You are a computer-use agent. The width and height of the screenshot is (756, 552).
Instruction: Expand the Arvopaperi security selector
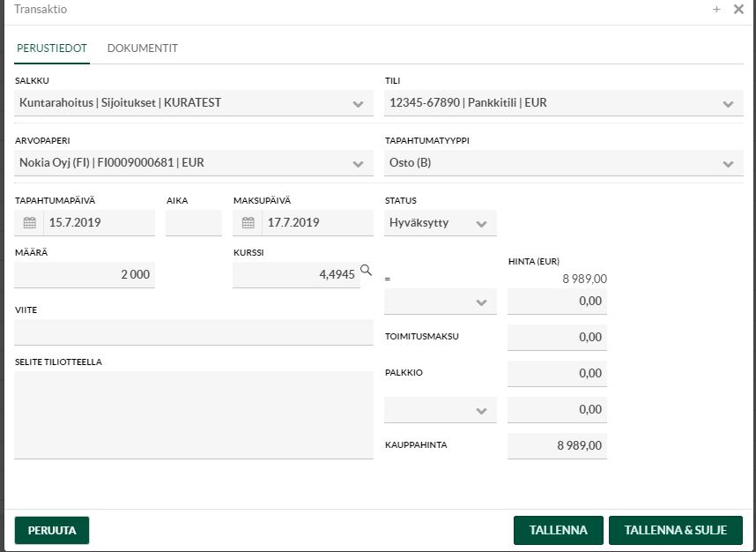click(357, 163)
